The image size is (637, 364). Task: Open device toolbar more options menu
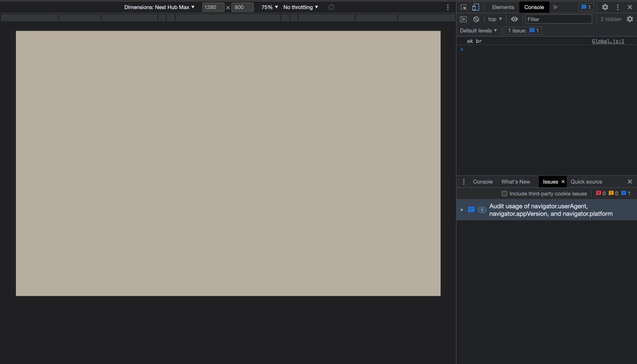448,7
